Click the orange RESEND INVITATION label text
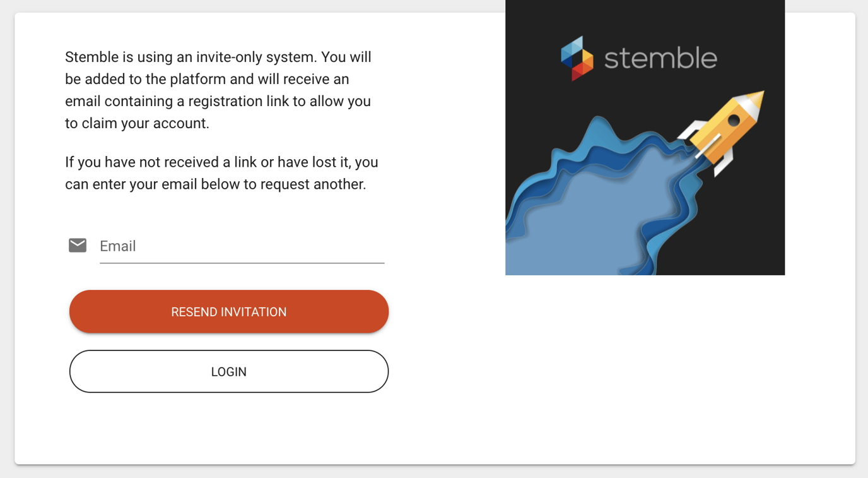 point(228,311)
